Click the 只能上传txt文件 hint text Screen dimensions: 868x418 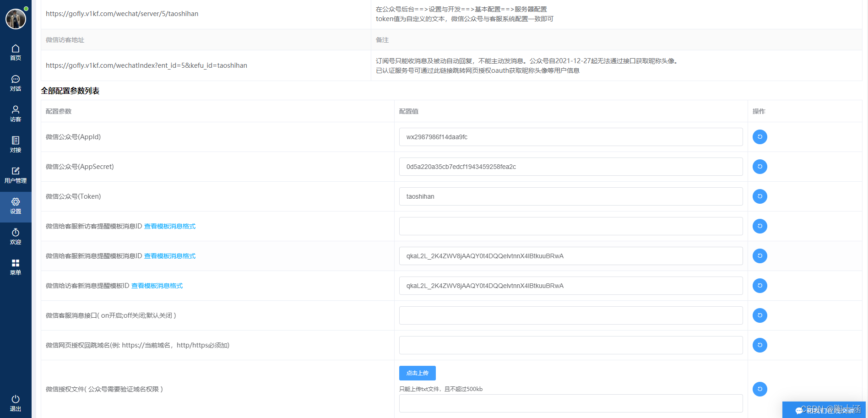(441, 389)
